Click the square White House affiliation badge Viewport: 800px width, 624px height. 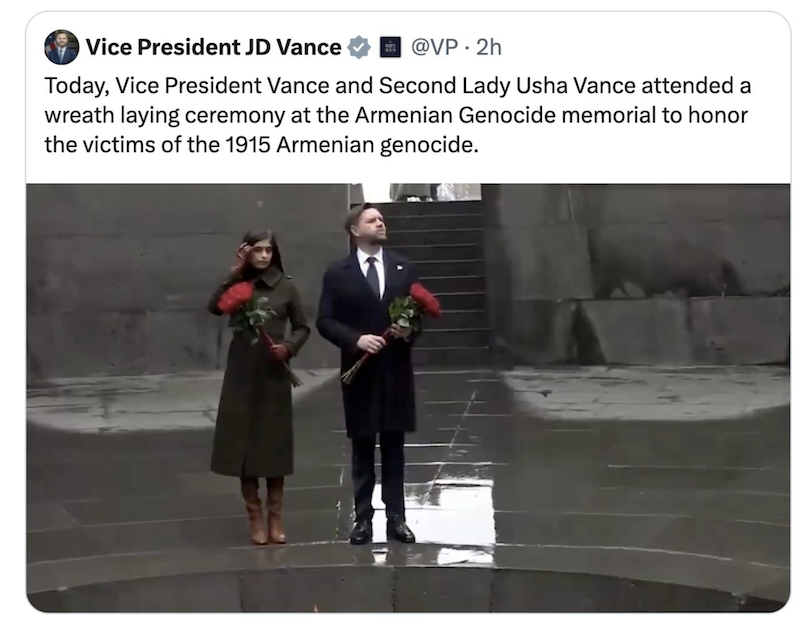point(391,47)
